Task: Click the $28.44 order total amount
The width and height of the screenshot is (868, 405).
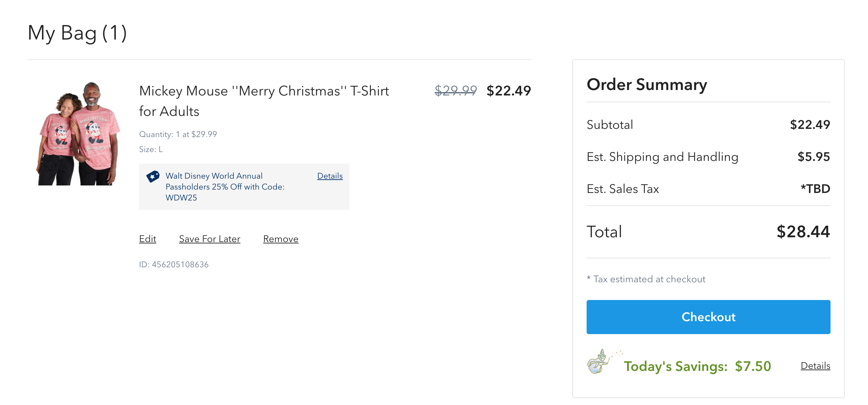Action: click(x=803, y=232)
